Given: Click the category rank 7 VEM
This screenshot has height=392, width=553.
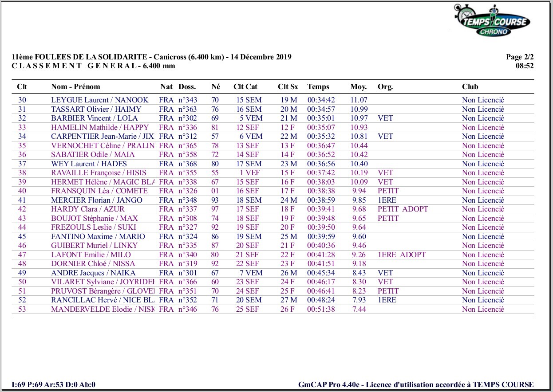Looking at the screenshot, I should tap(251, 273).
